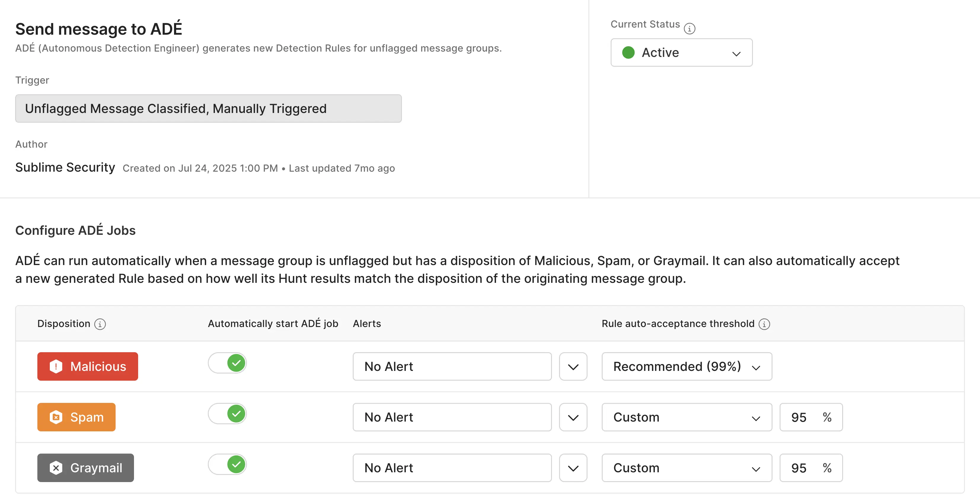Viewport: 980px width, 504px height.
Task: Click the Current Status info icon
Action: [689, 28]
